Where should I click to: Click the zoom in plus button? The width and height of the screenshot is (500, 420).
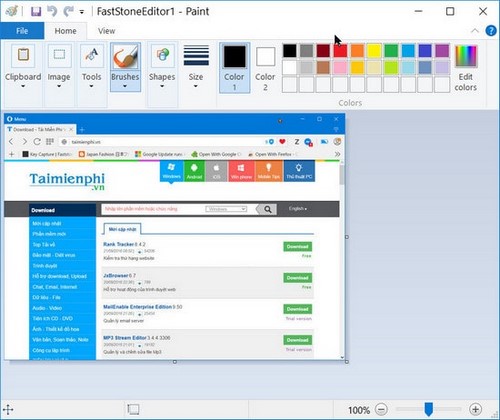pos(475,409)
